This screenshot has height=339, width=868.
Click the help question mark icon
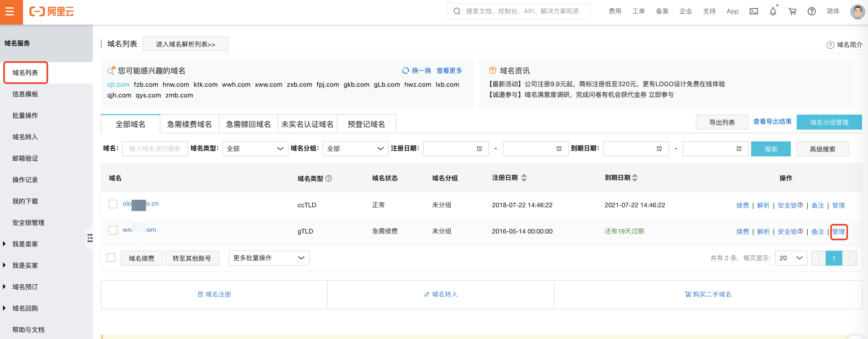point(811,12)
